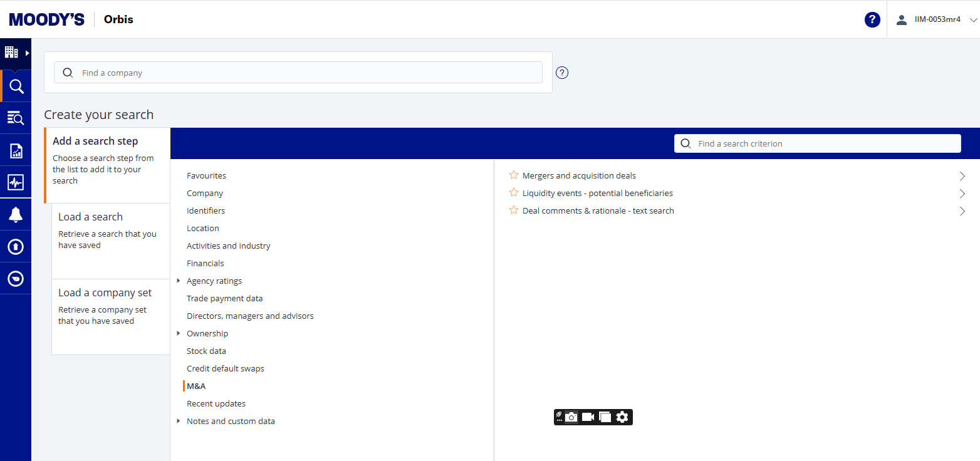Click the pulse monitor icon in sidebar
The width and height of the screenshot is (980, 461).
(x=16, y=182)
